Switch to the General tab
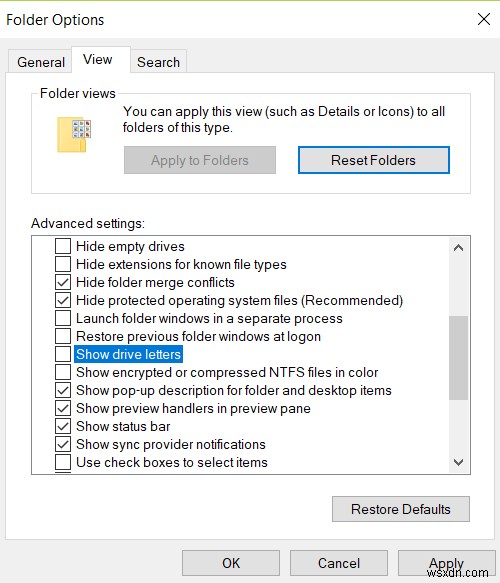500x583 pixels. pos(41,62)
